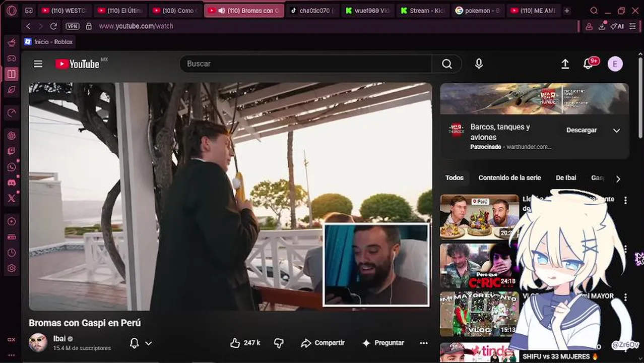Select the De Ibai filter chip
644x363 pixels.
566,177
